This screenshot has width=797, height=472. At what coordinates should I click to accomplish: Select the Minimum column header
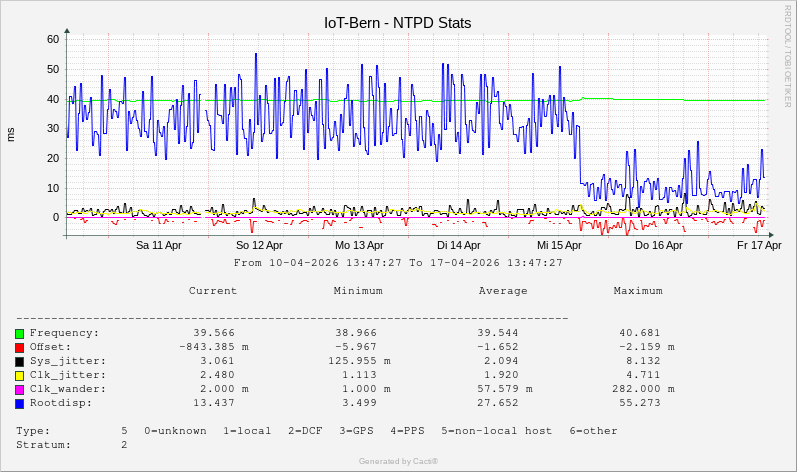coord(358,291)
